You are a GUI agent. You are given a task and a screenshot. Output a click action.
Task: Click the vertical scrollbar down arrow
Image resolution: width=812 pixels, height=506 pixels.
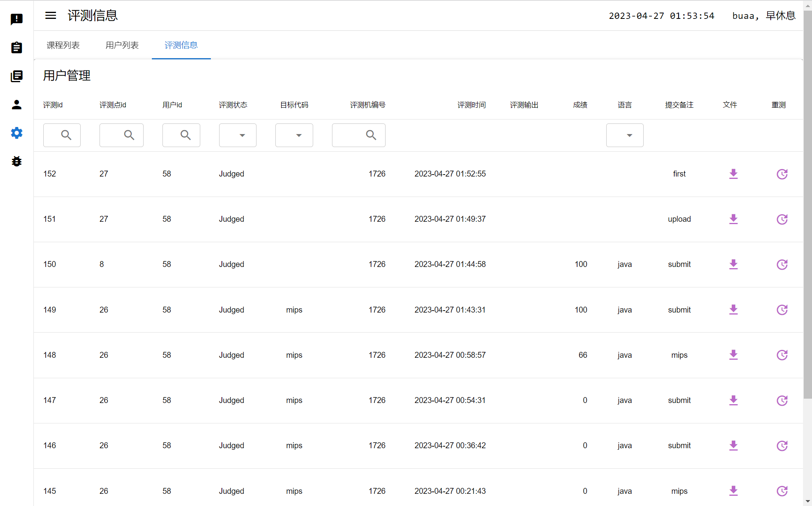807,502
